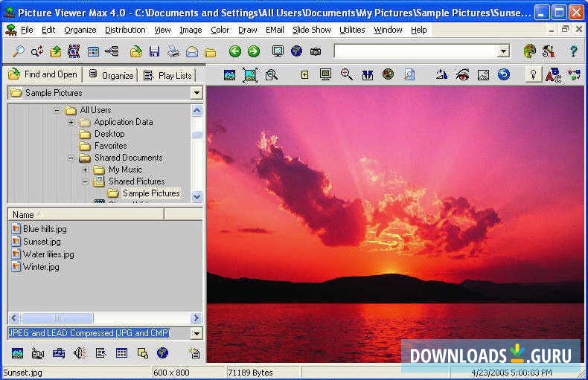Screen dimensions: 588x380
Task: Go to the previous picture with green back arrow
Action: 235,51
